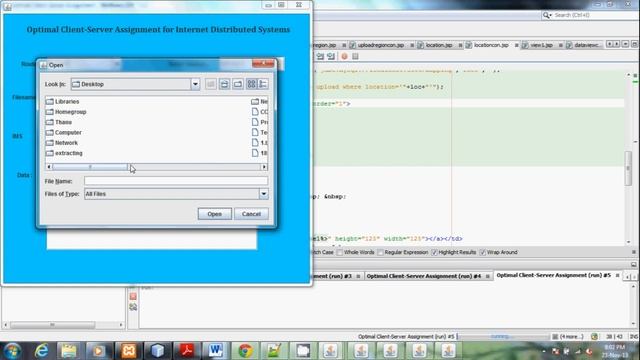Click gray square icon in editor toolbar
This screenshot has height=360, width=640.
(355, 56)
